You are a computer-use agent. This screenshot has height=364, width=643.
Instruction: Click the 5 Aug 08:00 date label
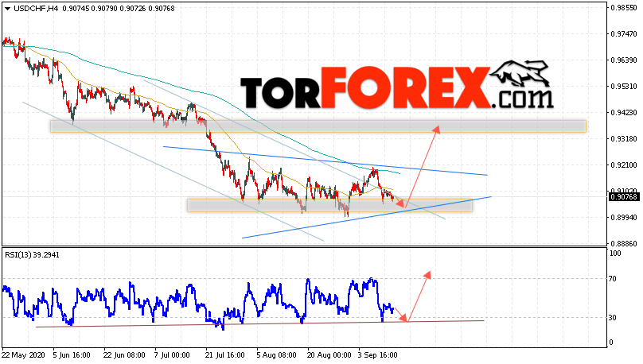276,354
